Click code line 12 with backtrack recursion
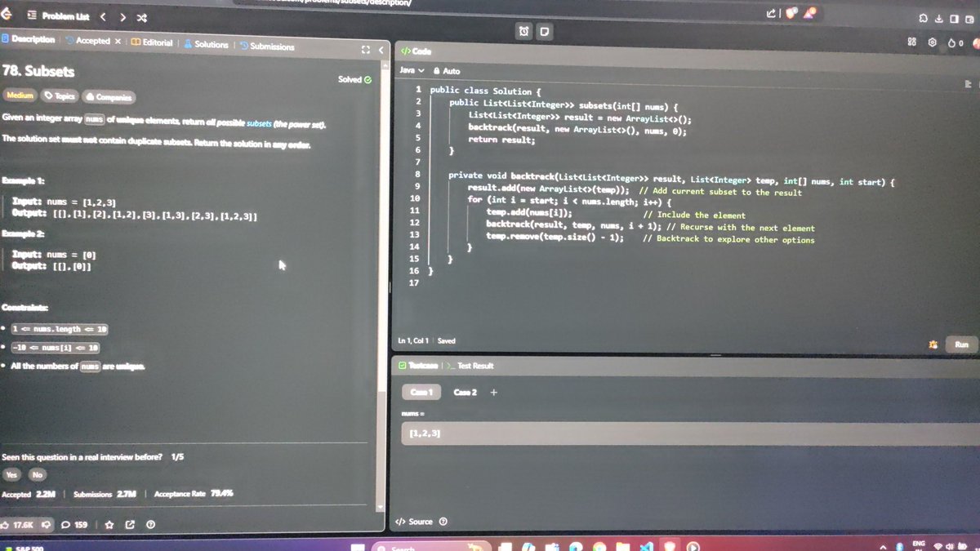 pyautogui.click(x=650, y=228)
